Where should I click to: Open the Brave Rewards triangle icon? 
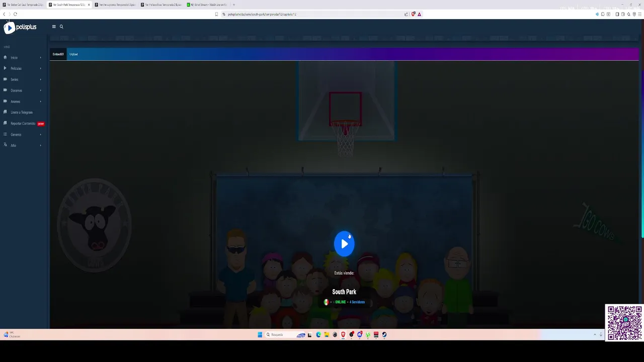[x=419, y=14]
